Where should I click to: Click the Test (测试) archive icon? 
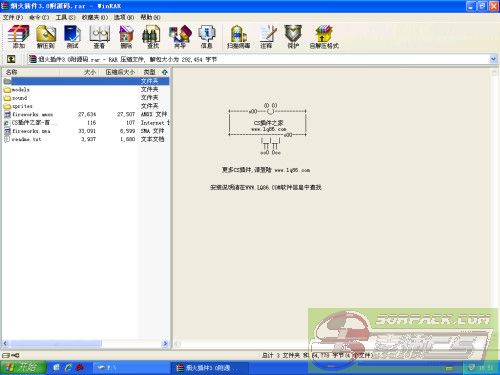pos(72,37)
